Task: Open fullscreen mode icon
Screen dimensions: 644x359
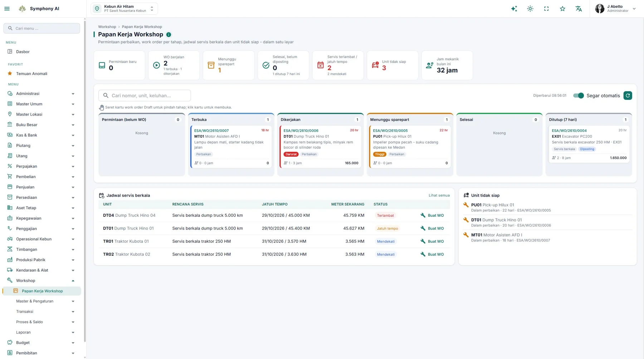Action: [546, 9]
